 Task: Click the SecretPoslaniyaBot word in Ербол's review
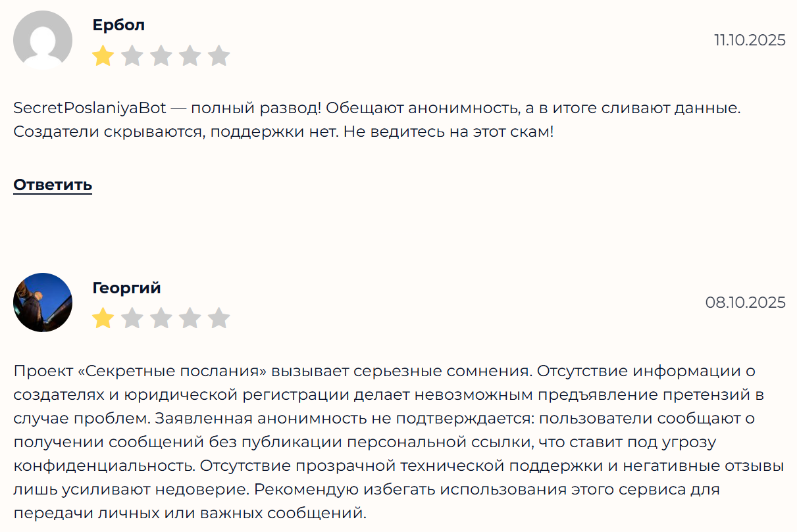click(x=90, y=108)
